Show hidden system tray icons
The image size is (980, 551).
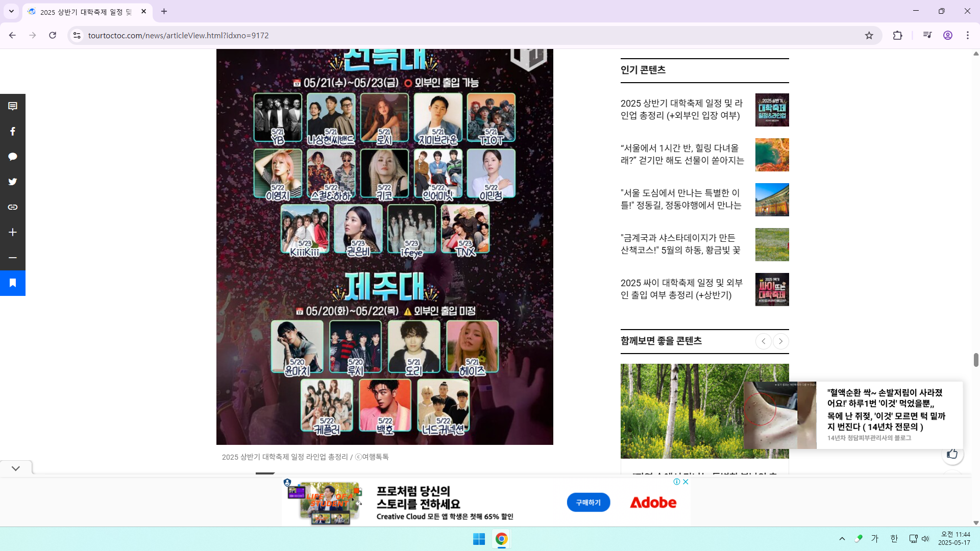[x=842, y=539]
